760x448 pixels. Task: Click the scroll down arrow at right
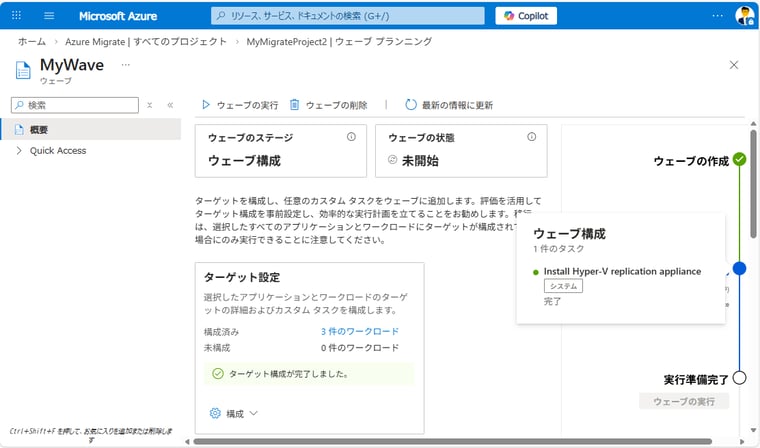753,430
